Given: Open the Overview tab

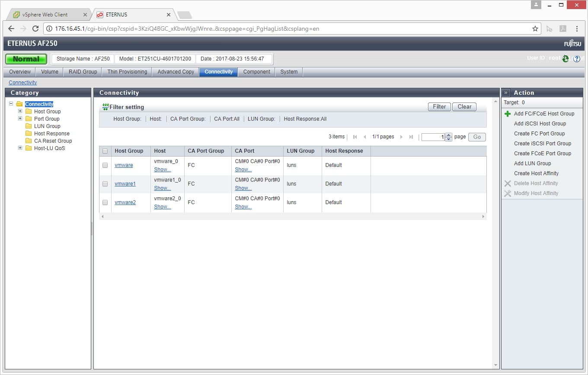Looking at the screenshot, I should pyautogui.click(x=20, y=72).
